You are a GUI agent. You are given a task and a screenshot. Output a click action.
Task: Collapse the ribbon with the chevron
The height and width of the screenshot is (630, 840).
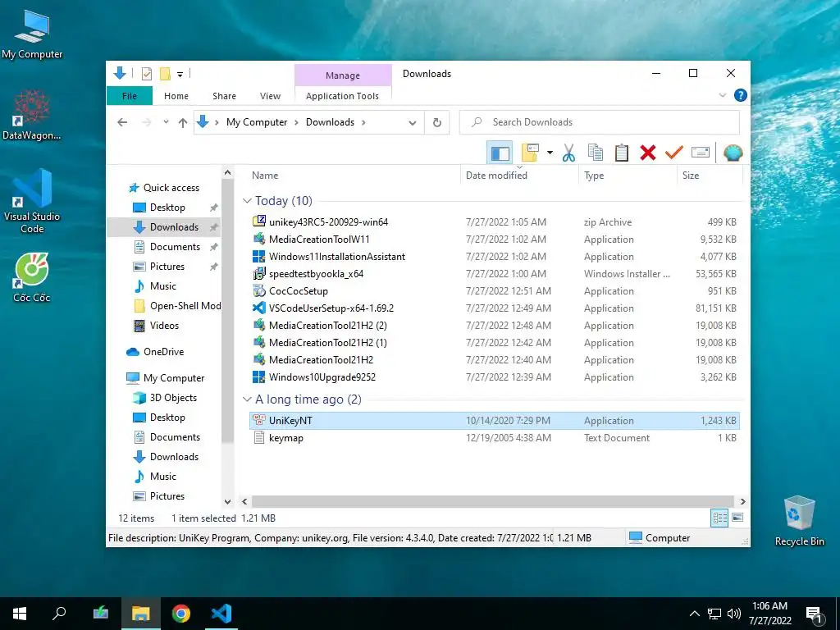[722, 95]
